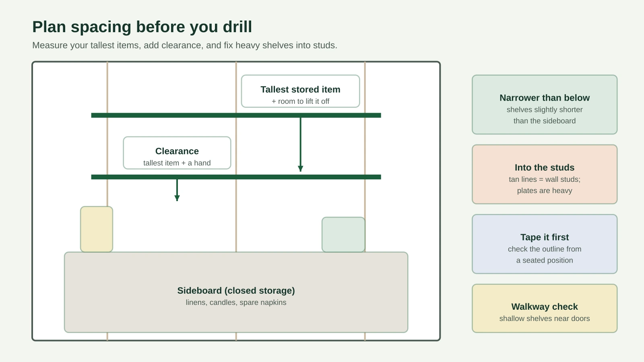The image size is (644, 362).
Task: Select the 'Clearance' callout box
Action: pos(177,153)
